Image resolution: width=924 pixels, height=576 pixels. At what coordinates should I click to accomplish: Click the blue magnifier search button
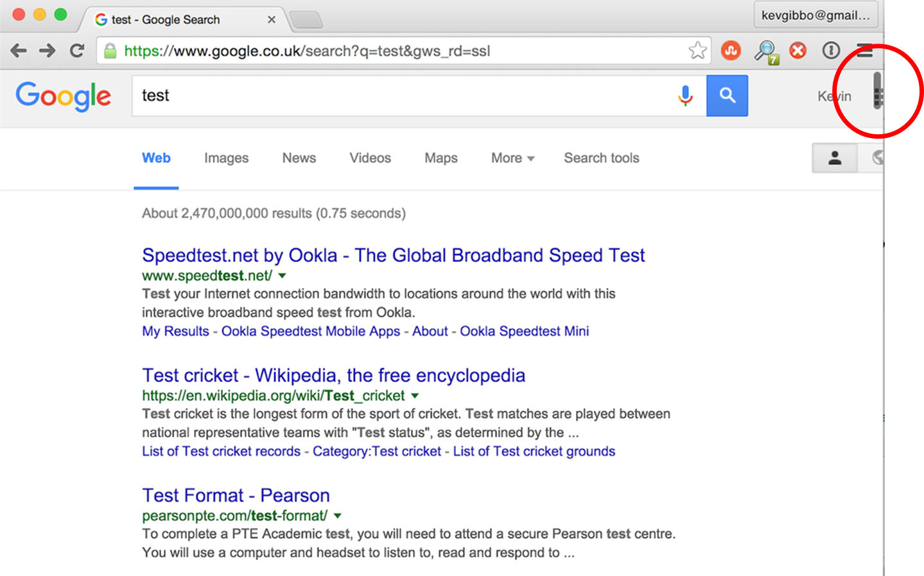727,95
